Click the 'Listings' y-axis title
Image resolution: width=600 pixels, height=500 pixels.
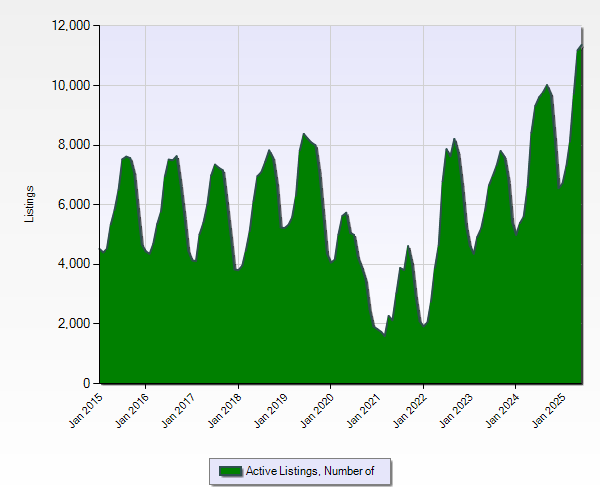tap(30, 204)
